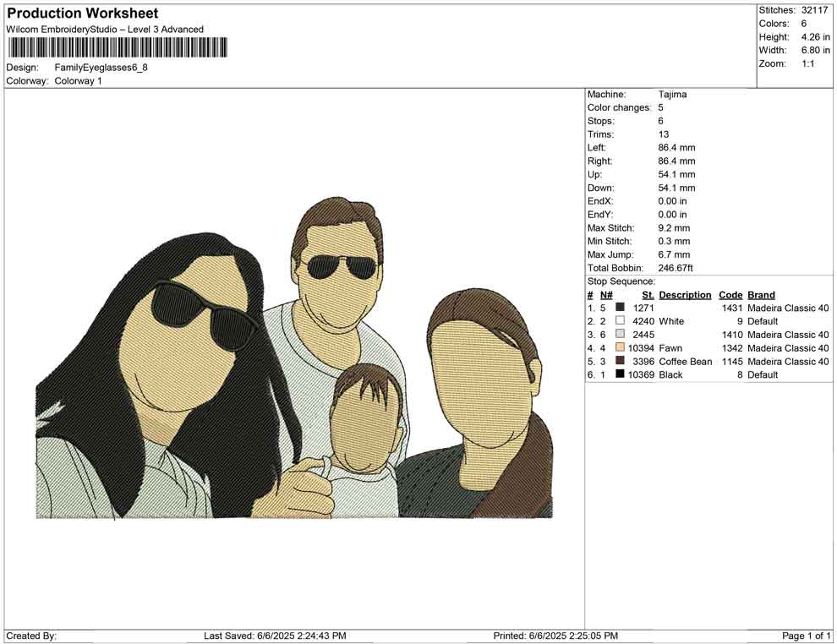Click thread code '1145'
Image resolution: width=837 pixels, height=644 pixels.
[x=732, y=361]
